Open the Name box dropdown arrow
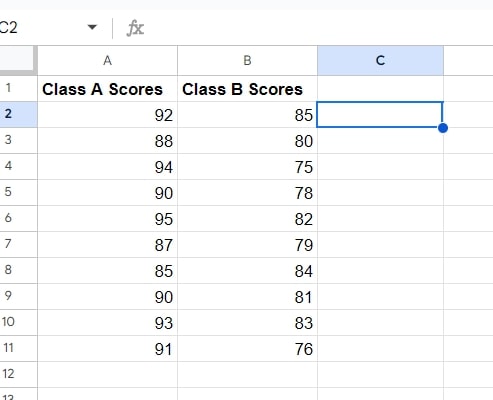The height and width of the screenshot is (400, 493). coord(92,27)
